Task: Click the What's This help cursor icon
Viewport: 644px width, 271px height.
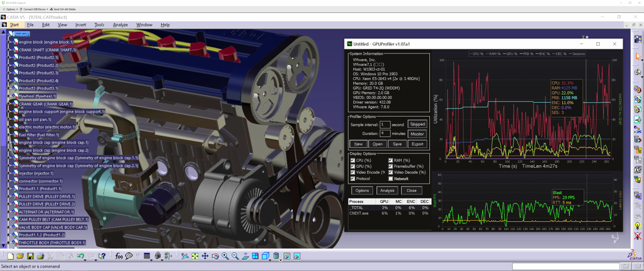Action: tap(102, 256)
